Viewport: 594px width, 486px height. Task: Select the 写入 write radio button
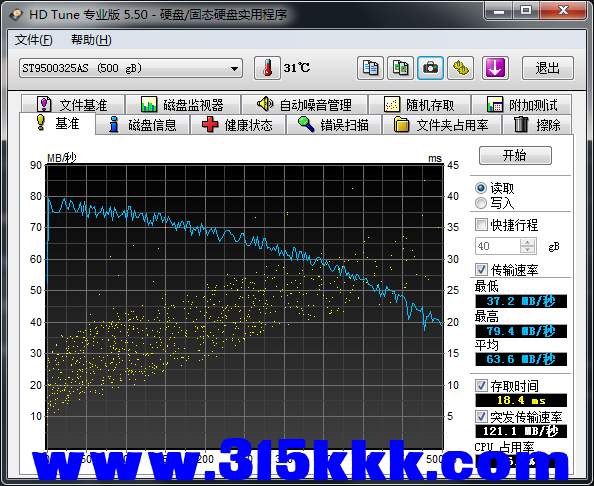point(481,203)
